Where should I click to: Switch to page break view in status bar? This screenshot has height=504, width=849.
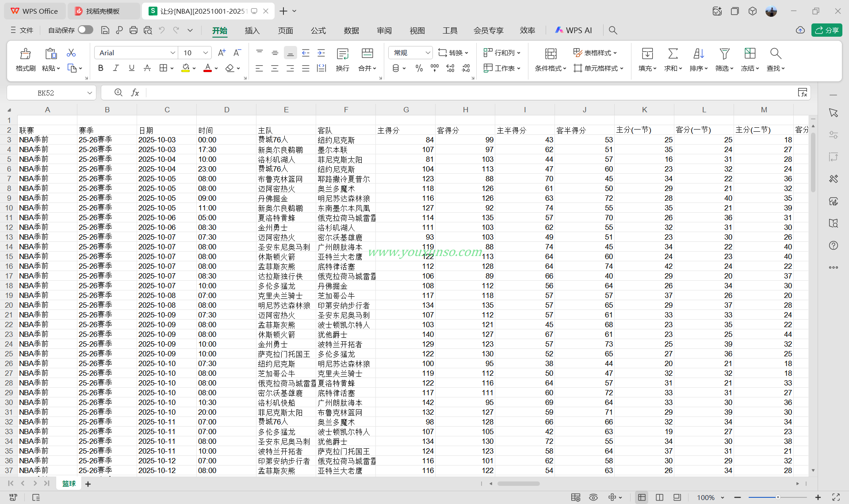pyautogui.click(x=659, y=497)
